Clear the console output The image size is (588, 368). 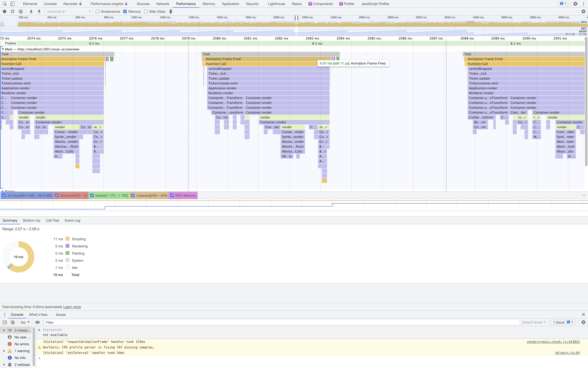[x=13, y=322]
